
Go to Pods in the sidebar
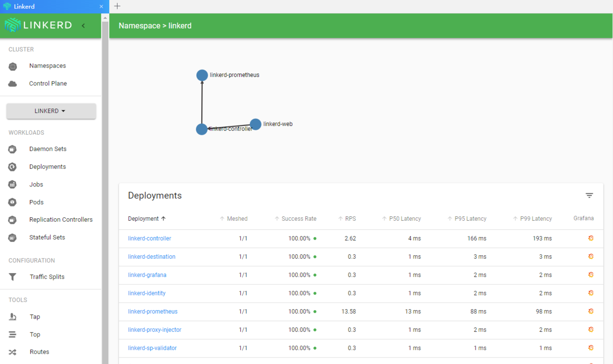click(x=36, y=202)
